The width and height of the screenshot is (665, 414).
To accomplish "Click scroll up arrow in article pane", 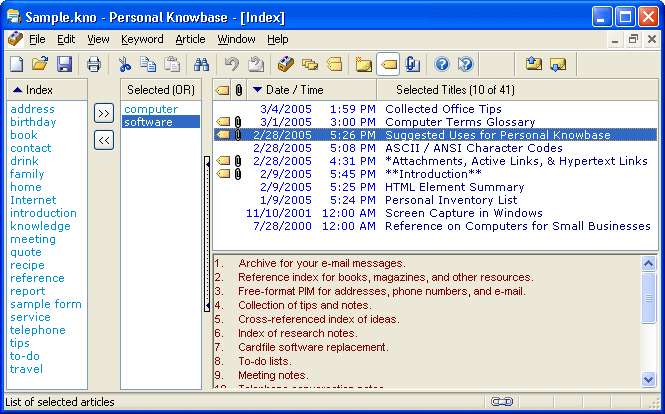I will click(x=648, y=264).
